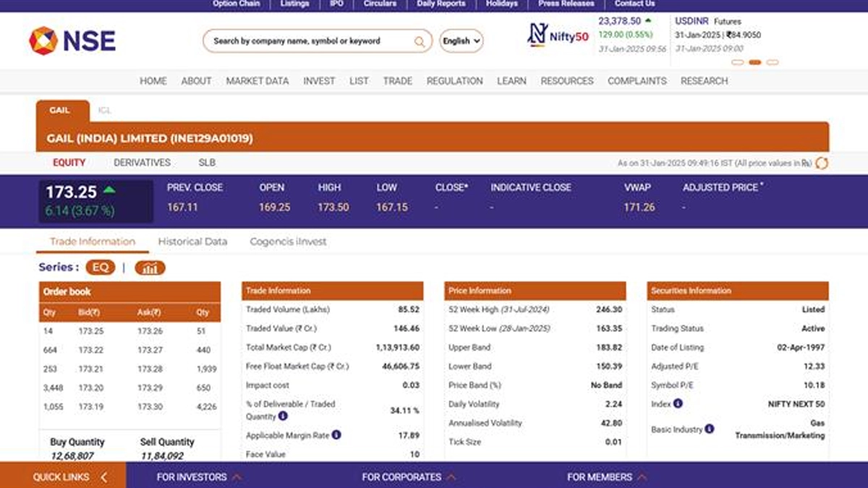Click the NSE logo
Image resolution: width=868 pixels, height=488 pixels.
(72, 40)
